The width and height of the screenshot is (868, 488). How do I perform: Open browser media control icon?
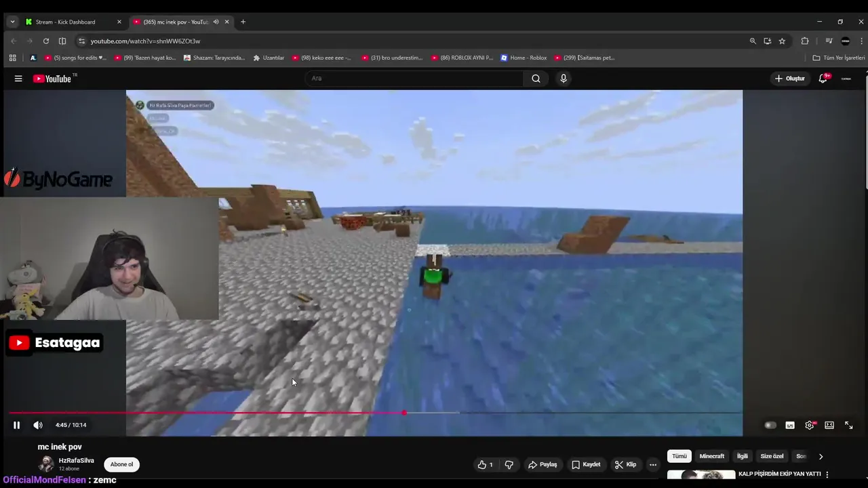(829, 41)
